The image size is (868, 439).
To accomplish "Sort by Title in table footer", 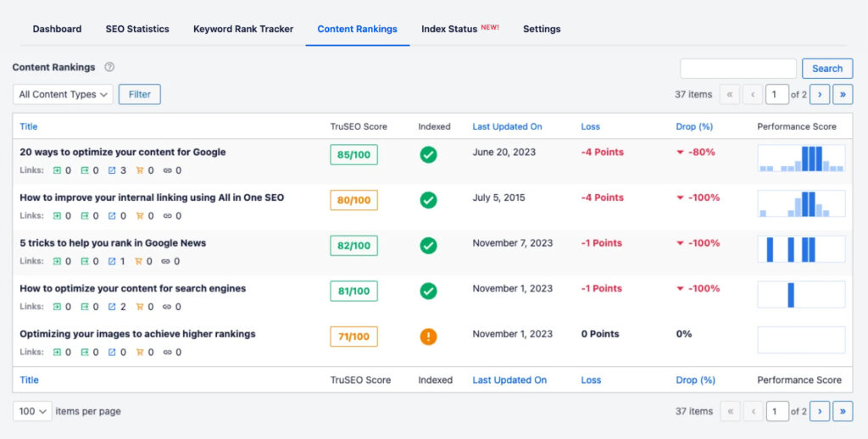I will pyautogui.click(x=30, y=380).
